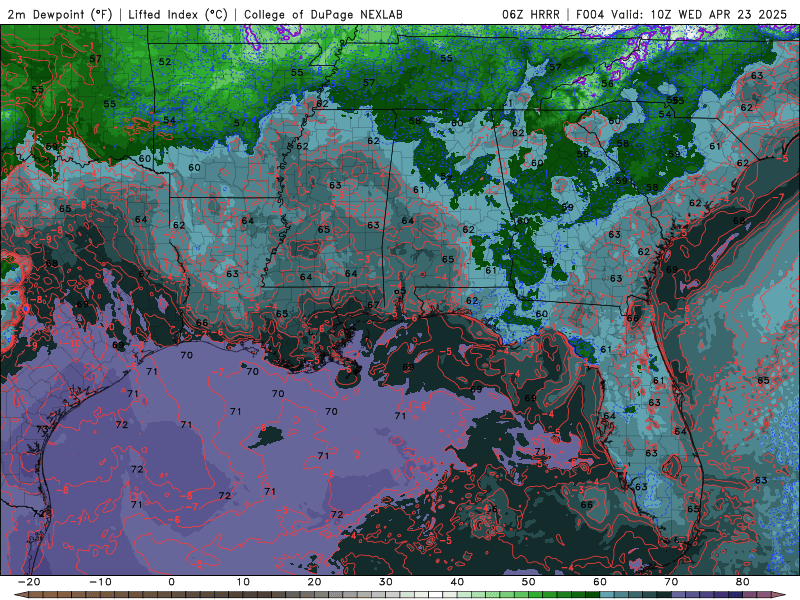800x600 pixels.
Task: Click the 60 label on the color scale
Action: tap(600, 582)
